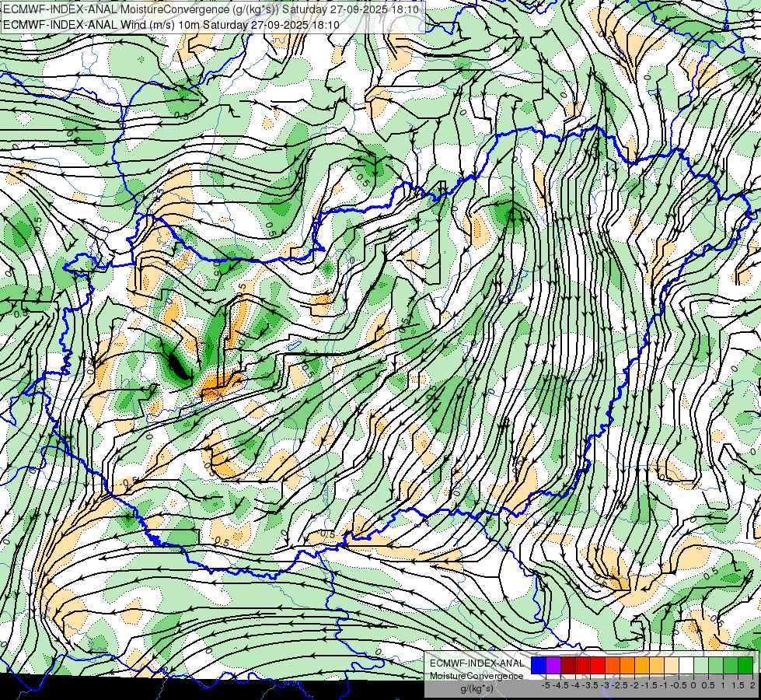Choose the red-orange swatch between -3 and -2.5
The image size is (761, 700).
click(x=613, y=665)
